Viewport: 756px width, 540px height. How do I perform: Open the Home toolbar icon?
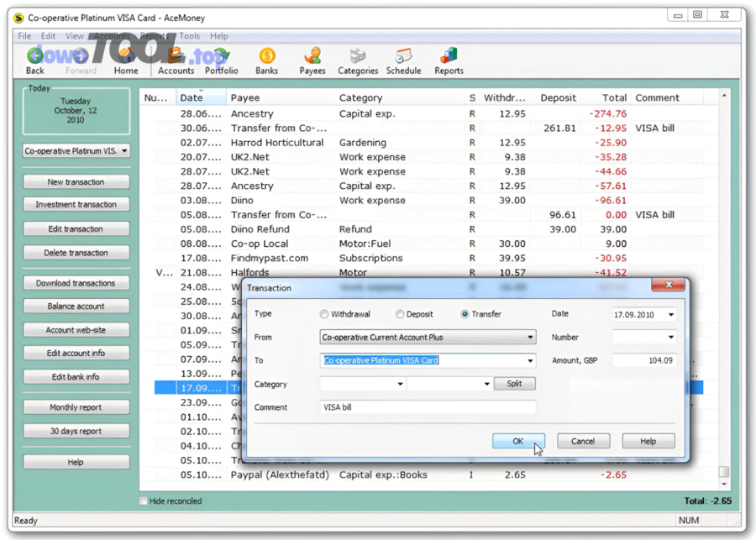(126, 61)
